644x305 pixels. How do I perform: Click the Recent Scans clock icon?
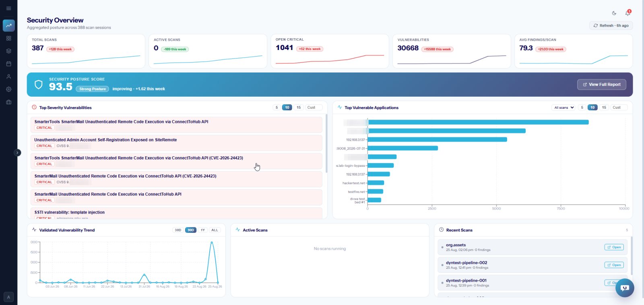(441, 230)
